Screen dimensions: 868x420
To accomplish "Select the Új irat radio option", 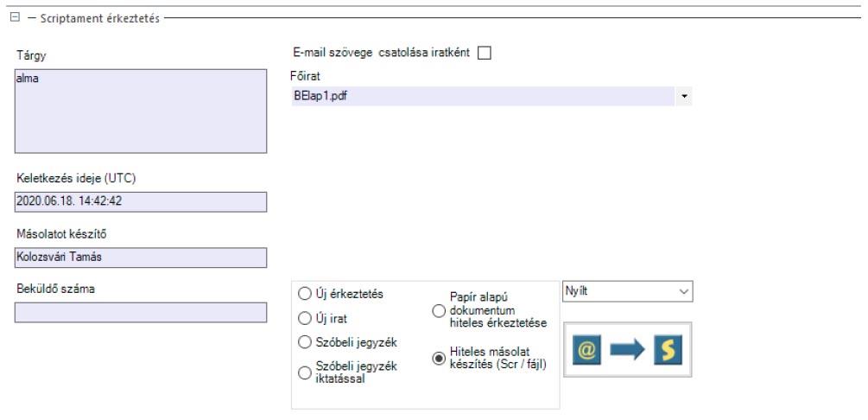I will tap(305, 318).
